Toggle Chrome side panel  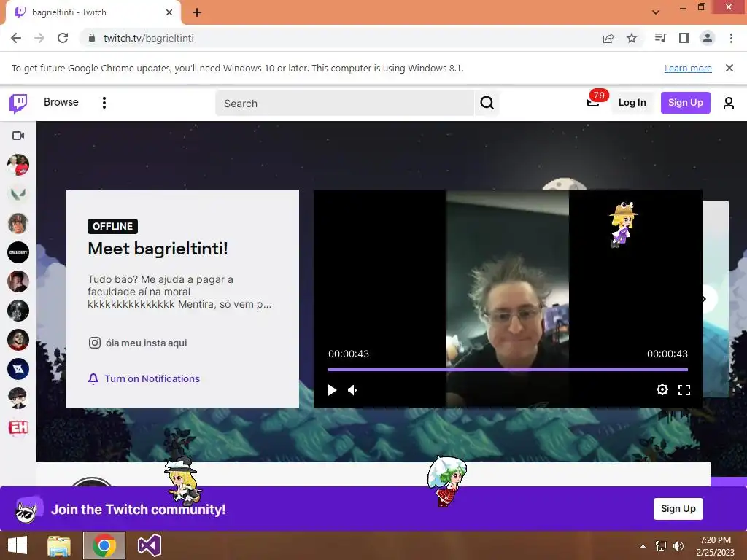(684, 38)
